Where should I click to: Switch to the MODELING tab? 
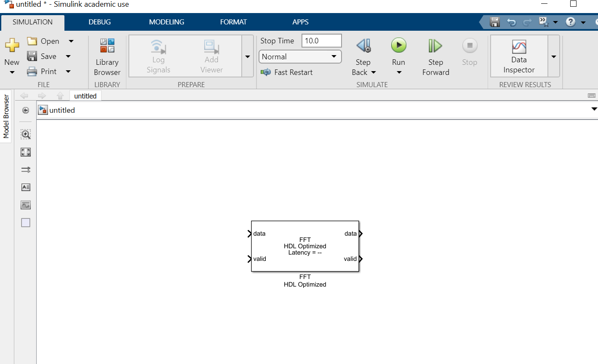click(x=166, y=22)
